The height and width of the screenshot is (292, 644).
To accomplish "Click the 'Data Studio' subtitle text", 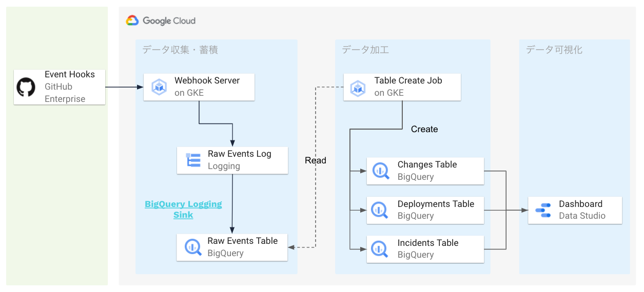I will tap(582, 216).
